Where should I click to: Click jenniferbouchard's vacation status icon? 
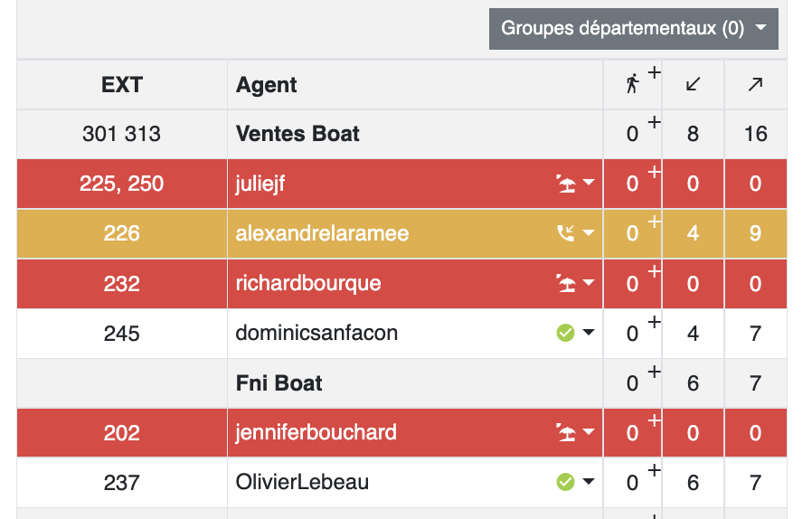[565, 432]
